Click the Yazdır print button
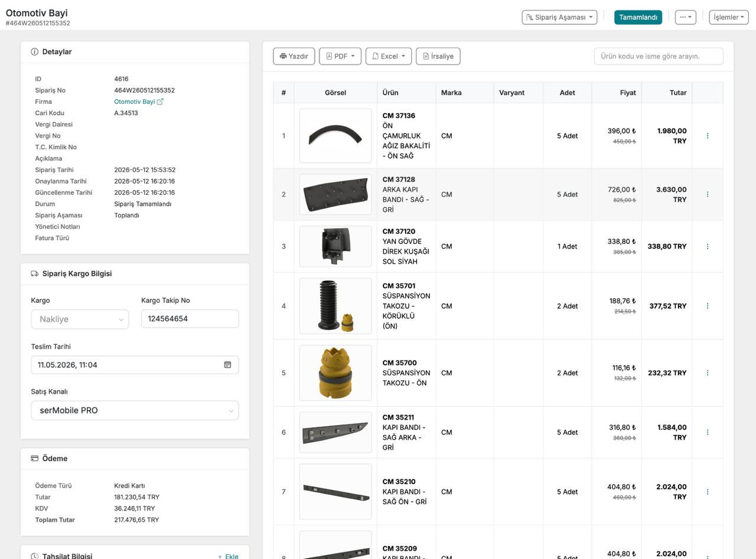 point(294,56)
